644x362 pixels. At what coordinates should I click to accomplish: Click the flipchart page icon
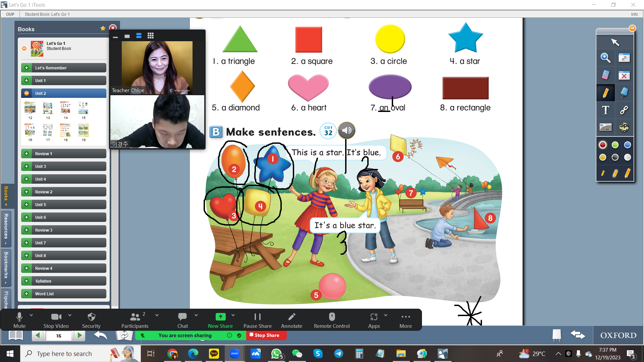(x=557, y=335)
